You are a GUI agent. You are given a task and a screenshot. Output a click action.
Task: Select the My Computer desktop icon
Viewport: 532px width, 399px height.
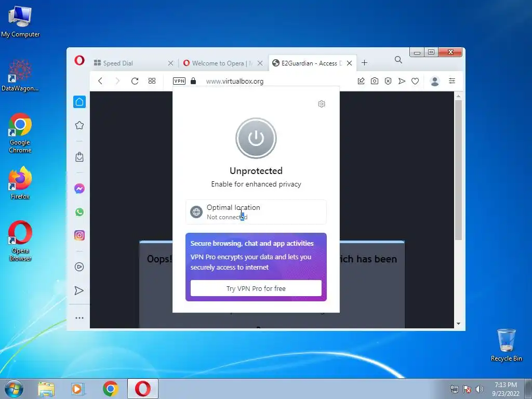[x=20, y=21]
